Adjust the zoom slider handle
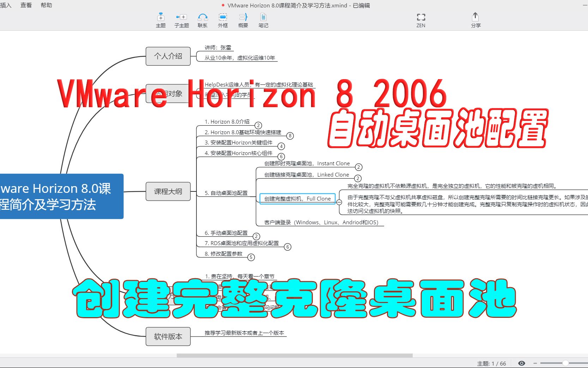Screen dimensions: 588x368 click(565, 363)
